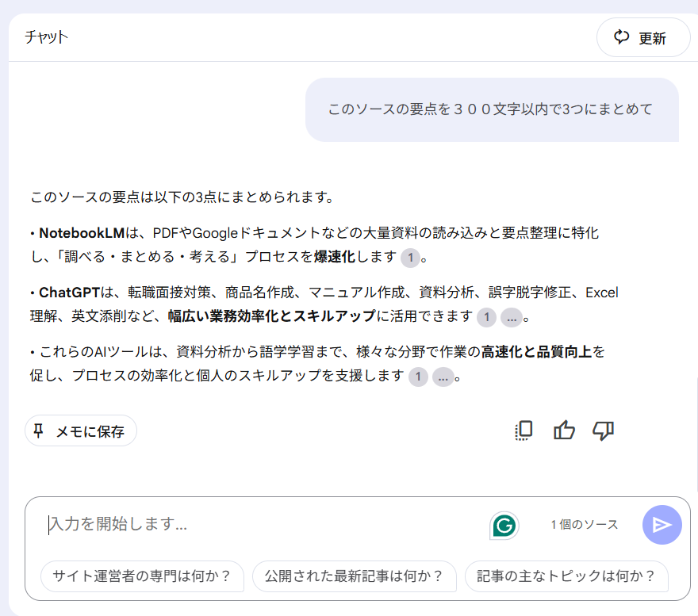Send message with the arrow button
698x616 pixels.
tap(662, 524)
